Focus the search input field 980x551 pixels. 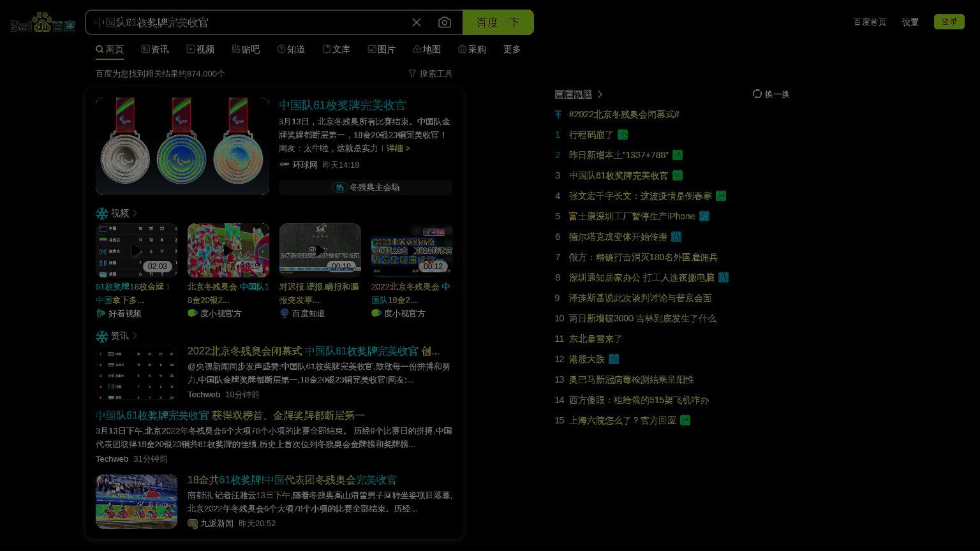tap(249, 22)
